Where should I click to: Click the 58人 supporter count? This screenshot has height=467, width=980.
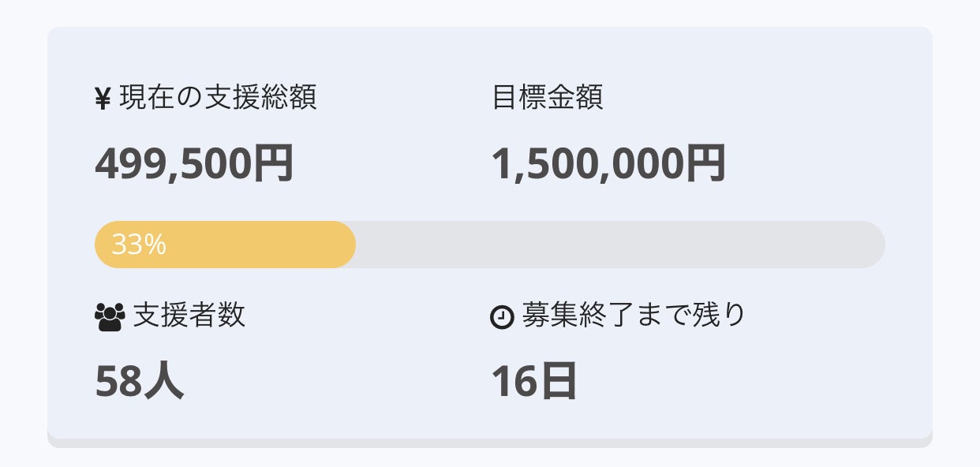(x=139, y=382)
